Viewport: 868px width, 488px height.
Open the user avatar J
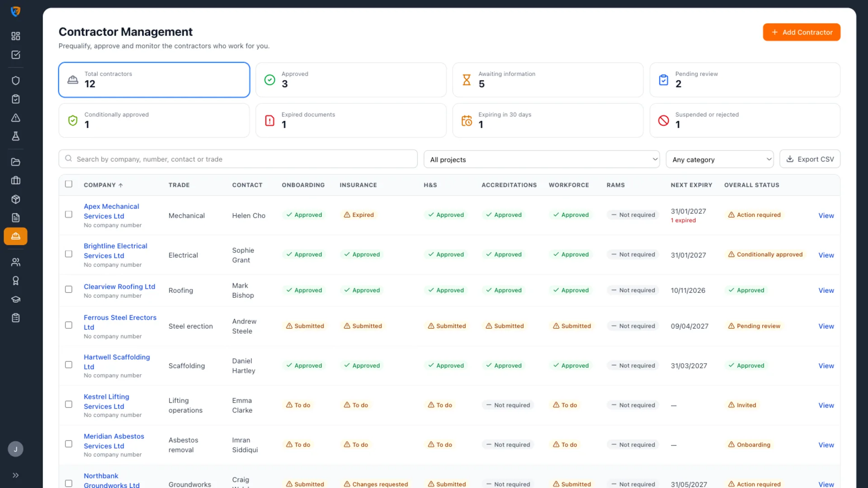[x=16, y=449]
